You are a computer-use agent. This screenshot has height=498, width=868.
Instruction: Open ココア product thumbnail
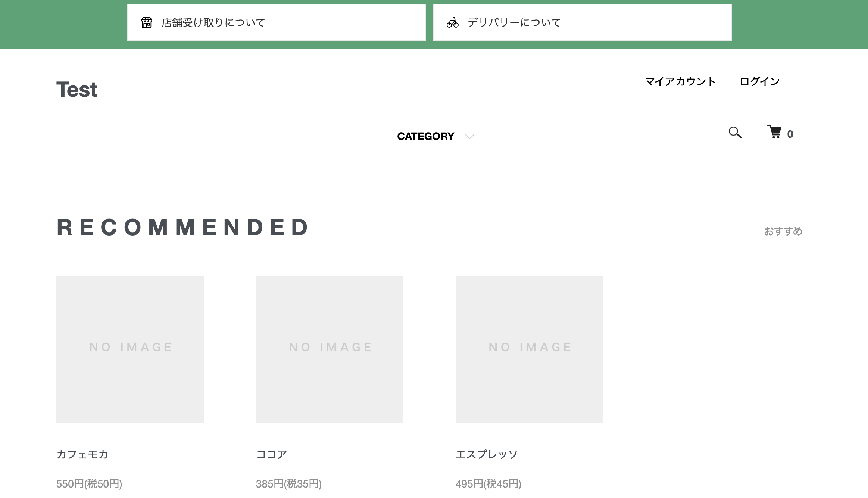pos(330,349)
